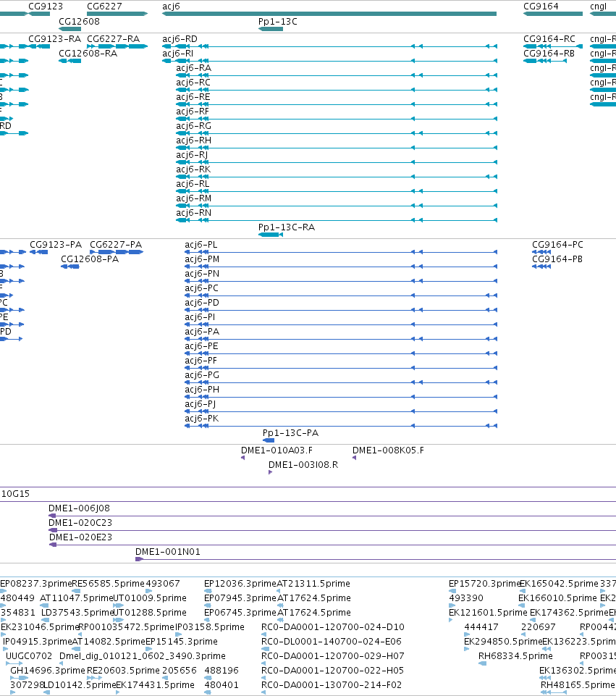Open protein acj6-PM

[202, 259]
